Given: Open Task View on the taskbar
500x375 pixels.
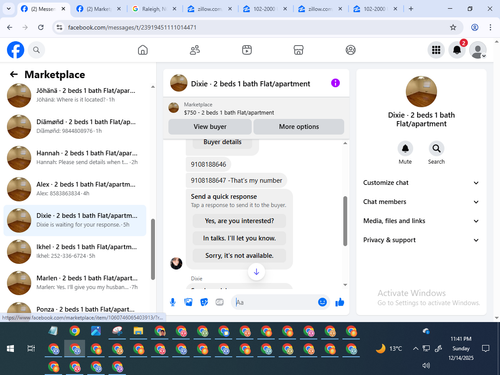Looking at the screenshot, I should [31, 349].
